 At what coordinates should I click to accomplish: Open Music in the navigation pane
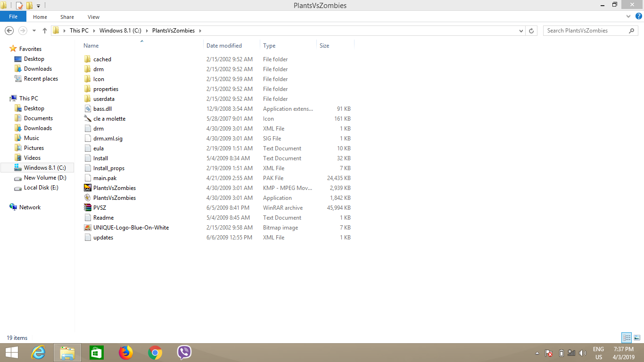pos(32,138)
